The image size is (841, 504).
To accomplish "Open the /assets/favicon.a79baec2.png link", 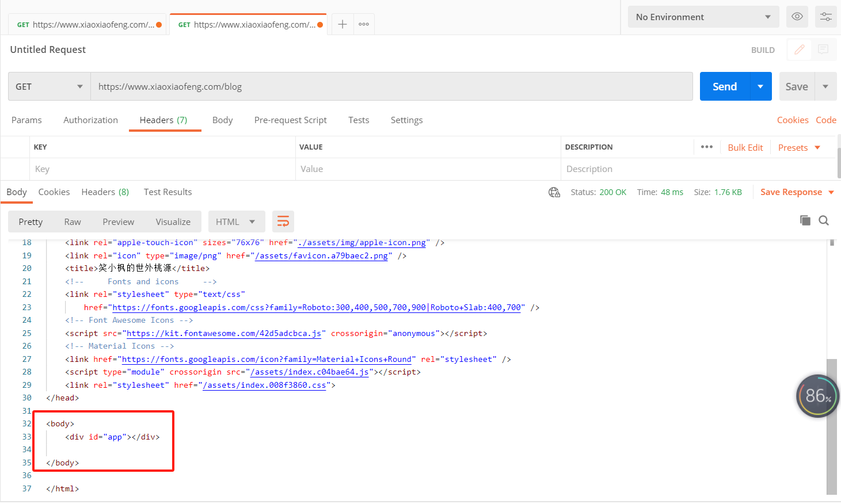I will pyautogui.click(x=321, y=255).
